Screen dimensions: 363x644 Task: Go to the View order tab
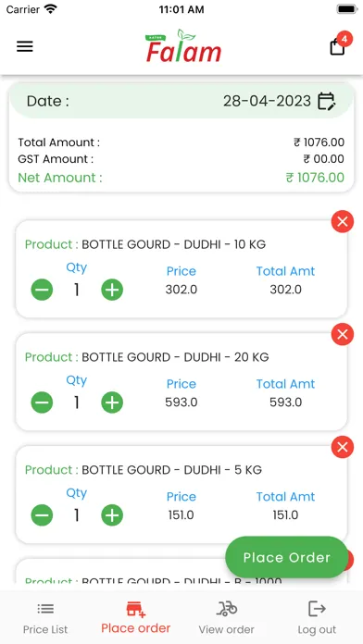point(227,619)
